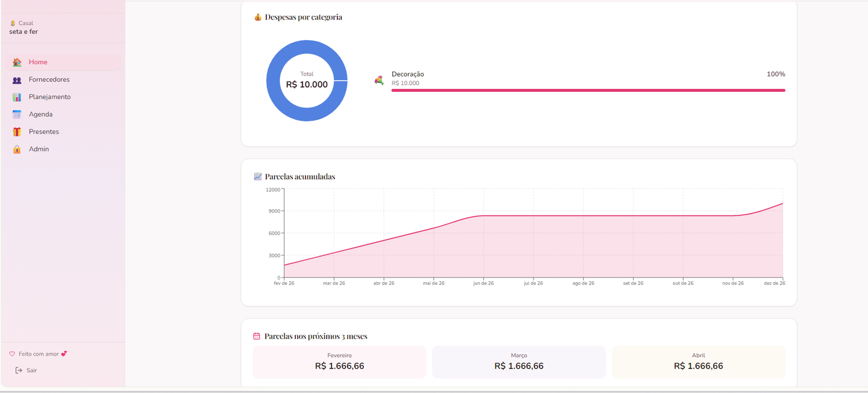This screenshot has width=868, height=393.
Task: Click the 'dez de 26' axis label
Action: point(775,283)
